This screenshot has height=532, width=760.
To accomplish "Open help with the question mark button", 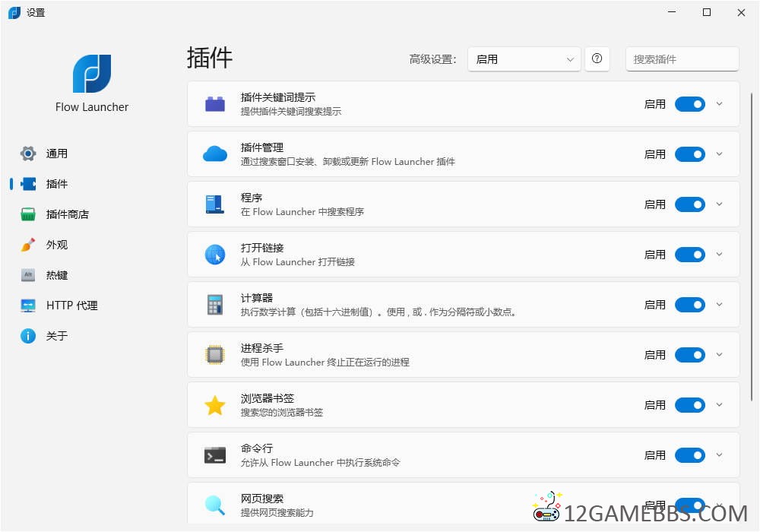I will [x=597, y=59].
